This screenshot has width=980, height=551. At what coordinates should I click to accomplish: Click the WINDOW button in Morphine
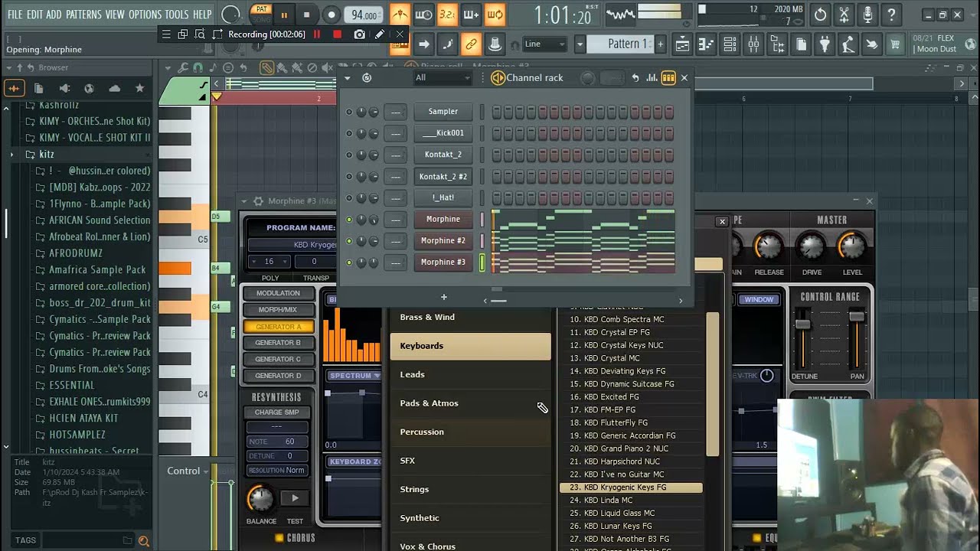(759, 299)
